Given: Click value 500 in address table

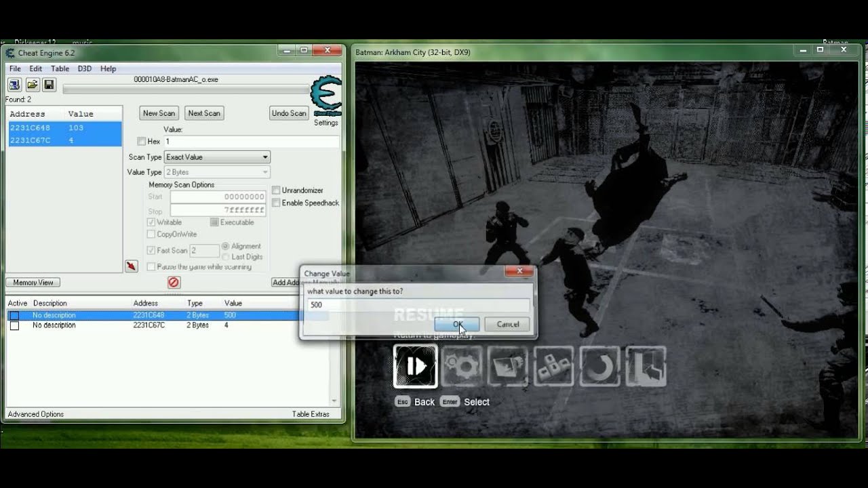Looking at the screenshot, I should (x=231, y=315).
